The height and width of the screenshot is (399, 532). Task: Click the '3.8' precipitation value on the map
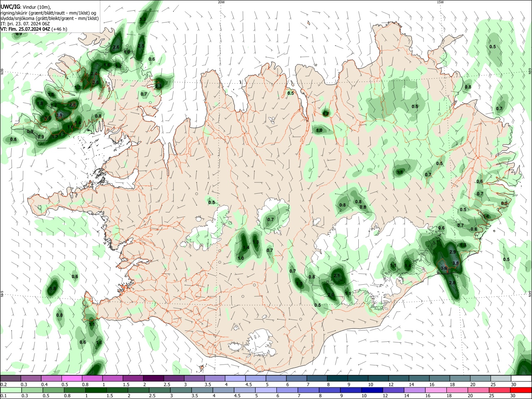(x=455, y=263)
